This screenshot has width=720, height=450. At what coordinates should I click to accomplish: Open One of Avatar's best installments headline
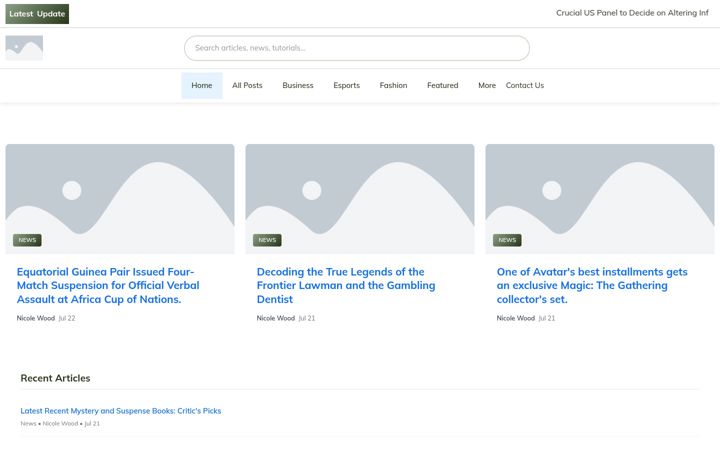point(592,286)
